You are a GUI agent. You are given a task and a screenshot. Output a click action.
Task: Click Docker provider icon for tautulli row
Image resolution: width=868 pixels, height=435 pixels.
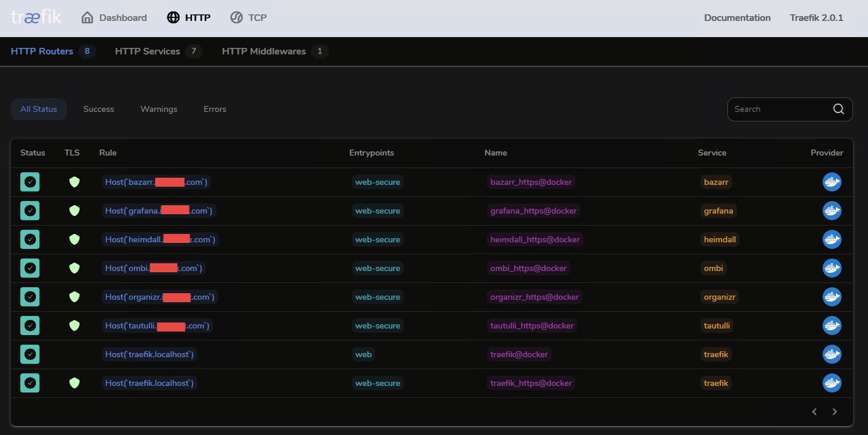click(832, 326)
